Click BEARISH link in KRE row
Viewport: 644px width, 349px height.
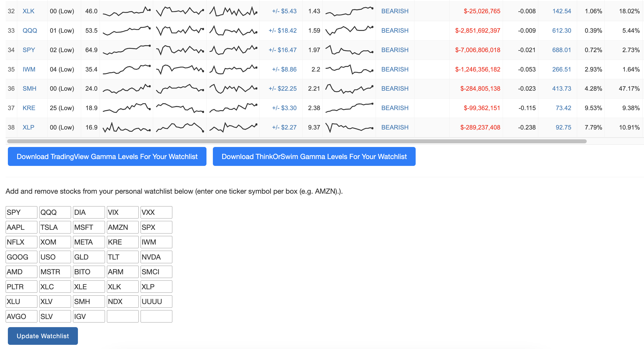[395, 108]
